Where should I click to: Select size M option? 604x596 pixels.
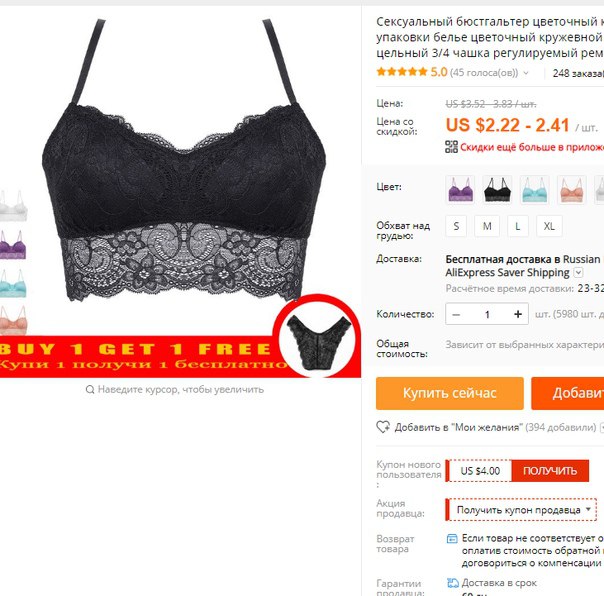(x=487, y=226)
